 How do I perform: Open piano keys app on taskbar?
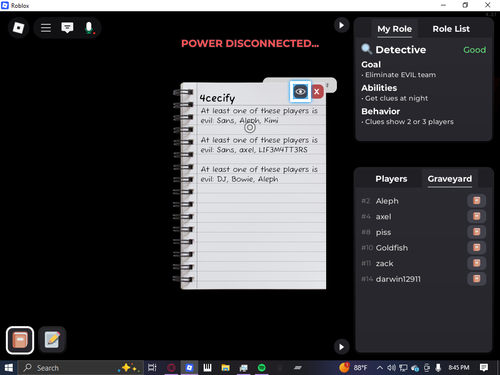207,368
